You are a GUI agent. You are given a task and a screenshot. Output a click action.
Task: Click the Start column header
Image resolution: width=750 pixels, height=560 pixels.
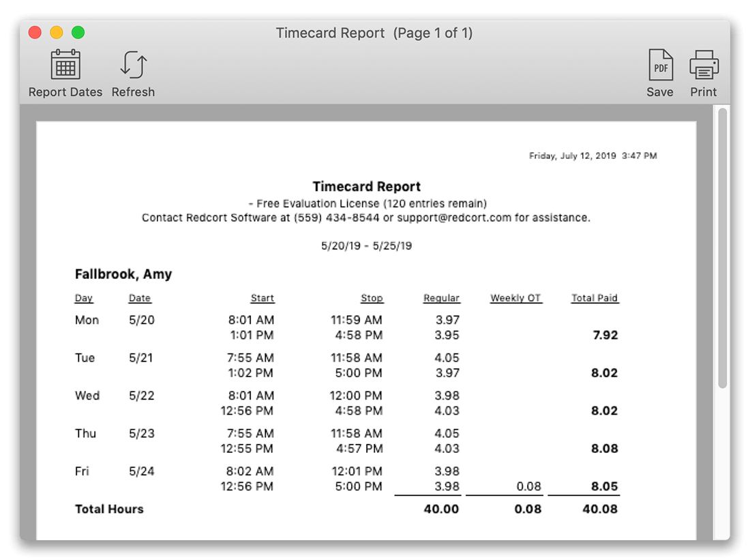tap(263, 298)
